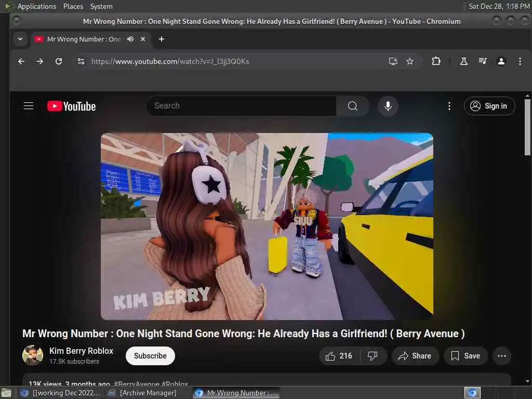Open more actions ellipsis under video
This screenshot has height=399, width=532.
click(x=501, y=356)
